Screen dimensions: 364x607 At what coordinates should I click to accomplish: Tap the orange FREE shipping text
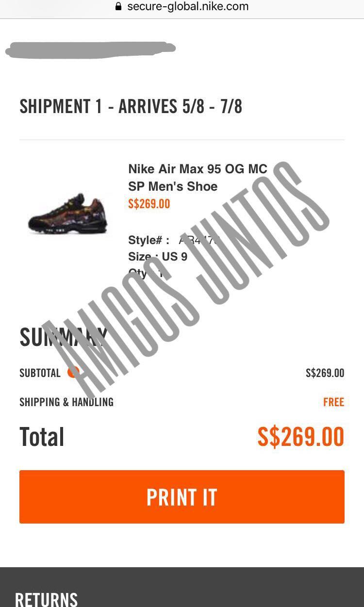click(x=334, y=402)
